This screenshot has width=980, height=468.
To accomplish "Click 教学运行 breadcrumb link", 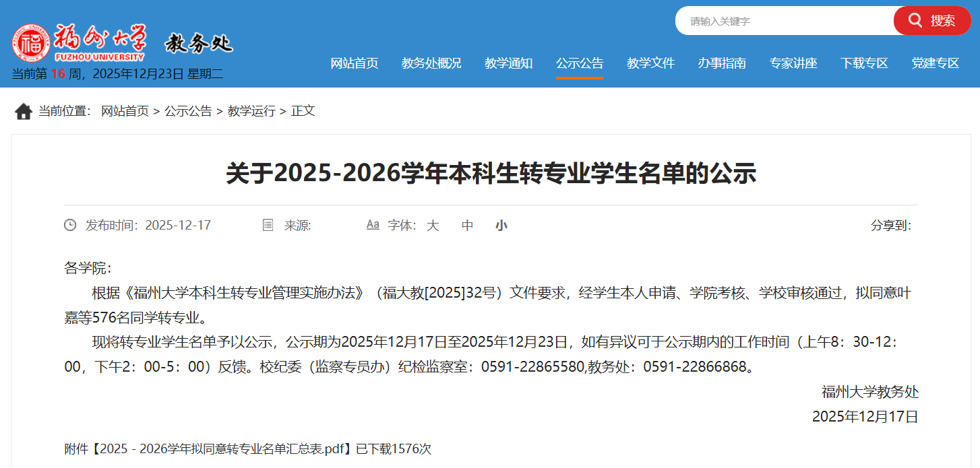I will (x=251, y=111).
